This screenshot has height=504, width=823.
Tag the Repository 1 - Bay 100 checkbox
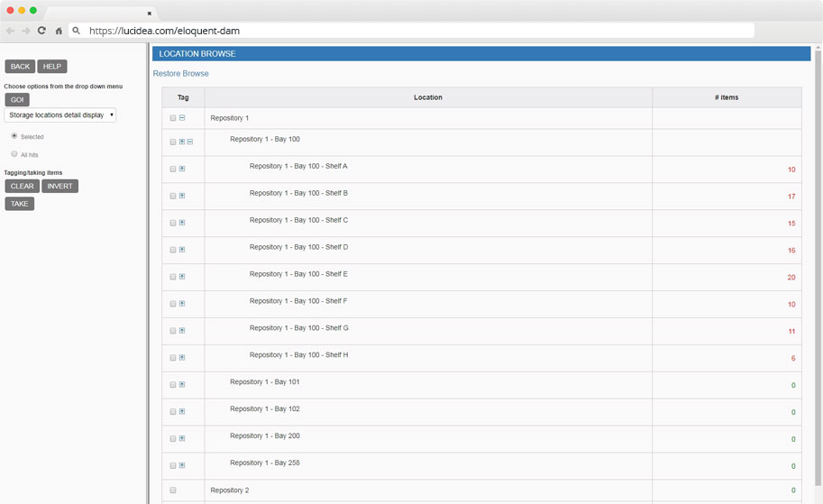(x=173, y=142)
